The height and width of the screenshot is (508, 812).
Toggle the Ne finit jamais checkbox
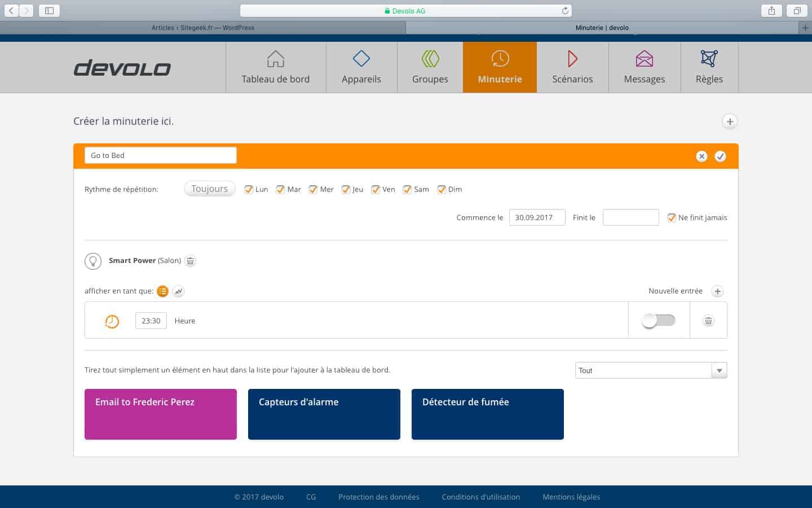(x=671, y=218)
